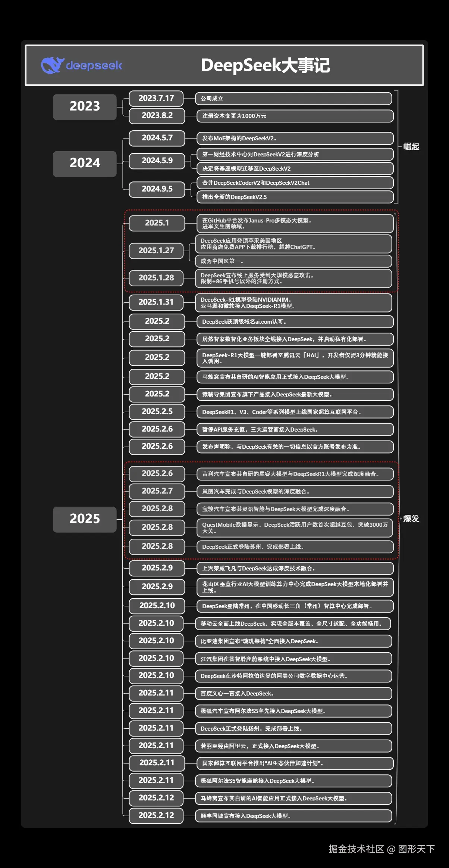
Task: Click the 2025.1.28 date node
Action: coord(156,278)
